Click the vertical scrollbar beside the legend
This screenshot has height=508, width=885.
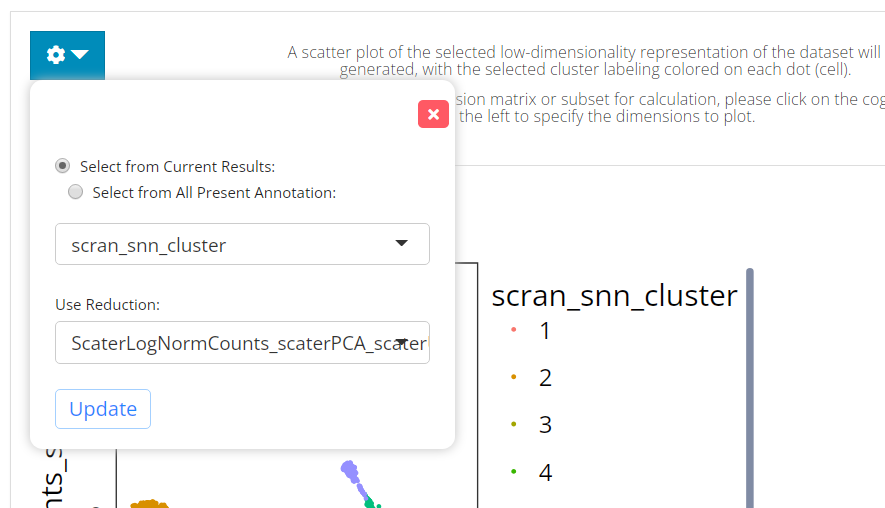coord(750,390)
